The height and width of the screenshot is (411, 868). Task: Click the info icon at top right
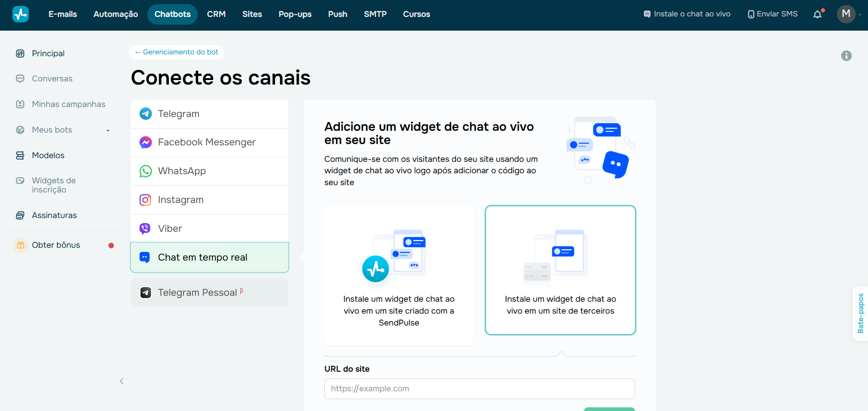click(846, 56)
